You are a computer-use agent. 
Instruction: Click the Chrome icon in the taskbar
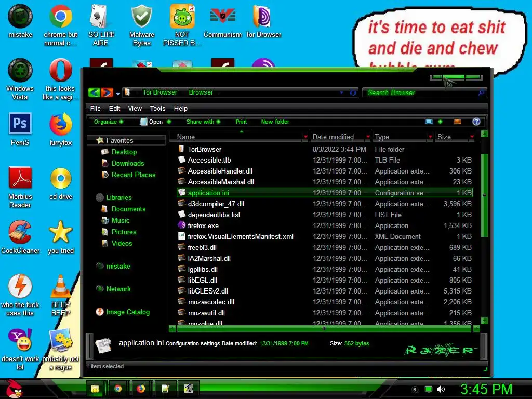point(118,389)
